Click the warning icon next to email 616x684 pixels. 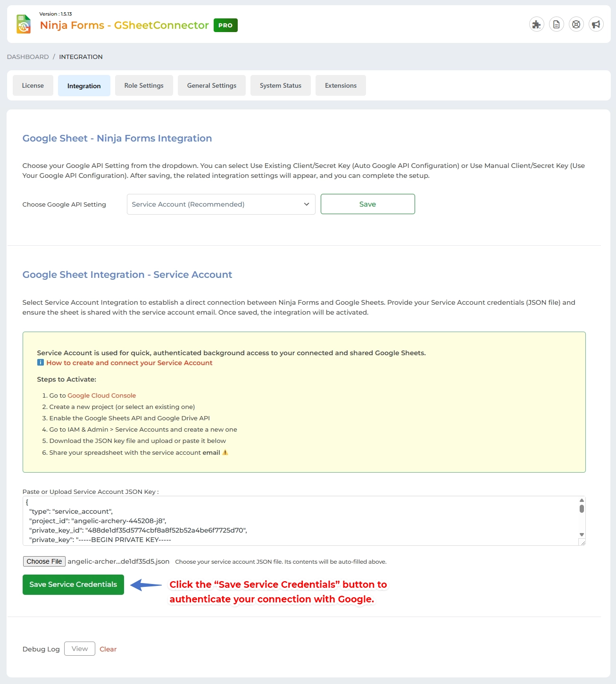point(225,452)
